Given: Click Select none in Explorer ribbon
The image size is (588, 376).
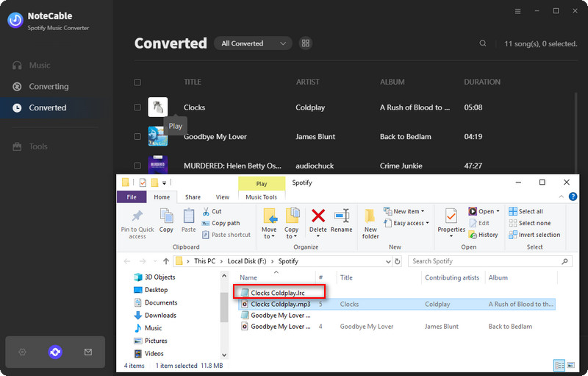Looking at the screenshot, I should coord(529,223).
